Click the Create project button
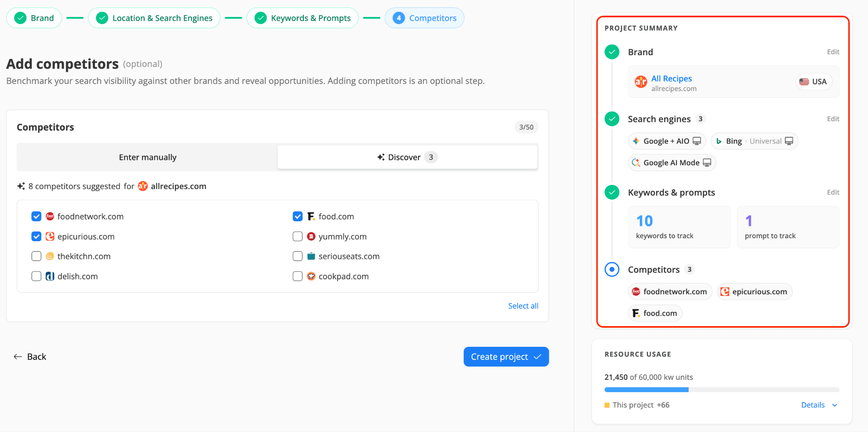This screenshot has width=868, height=432. point(506,357)
